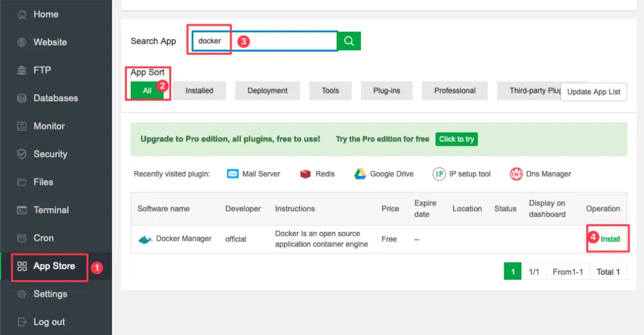Click the Website globe icon
Viewport: 644px width, 335px height.
click(22, 42)
